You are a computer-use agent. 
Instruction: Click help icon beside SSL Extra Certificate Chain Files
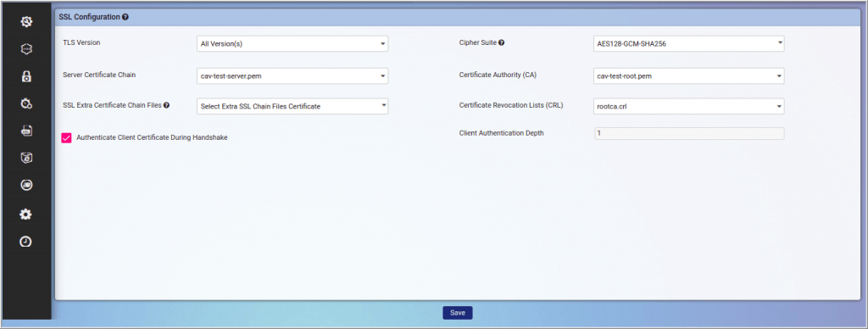pos(166,104)
